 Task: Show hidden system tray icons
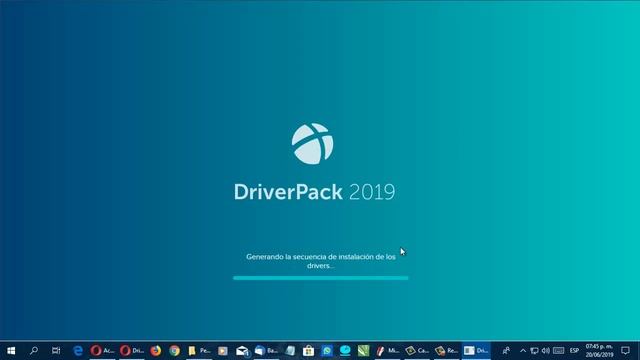[x=523, y=351]
